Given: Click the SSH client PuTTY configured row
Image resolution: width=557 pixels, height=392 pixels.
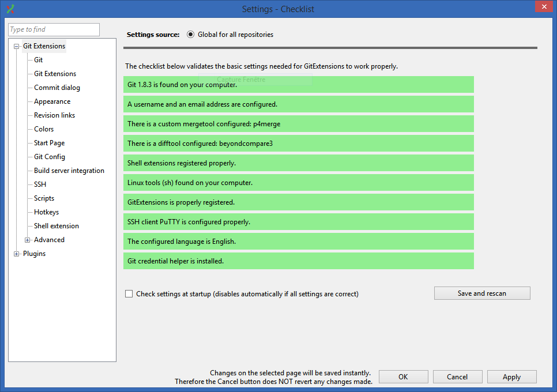Looking at the screenshot, I should pos(299,221).
